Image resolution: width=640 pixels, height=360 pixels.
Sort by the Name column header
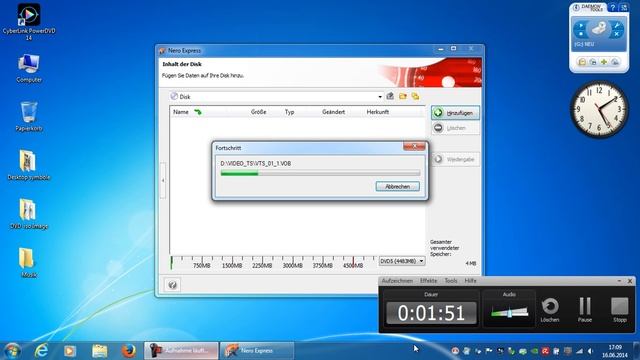click(x=181, y=112)
